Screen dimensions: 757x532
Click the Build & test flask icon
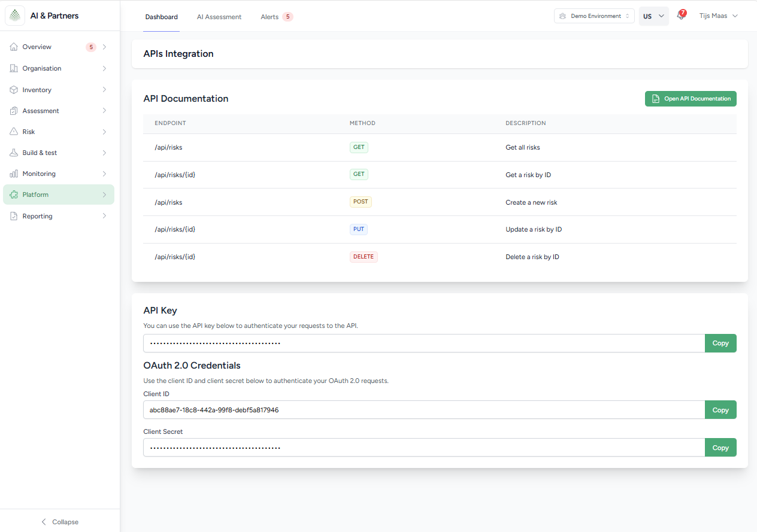(x=14, y=153)
